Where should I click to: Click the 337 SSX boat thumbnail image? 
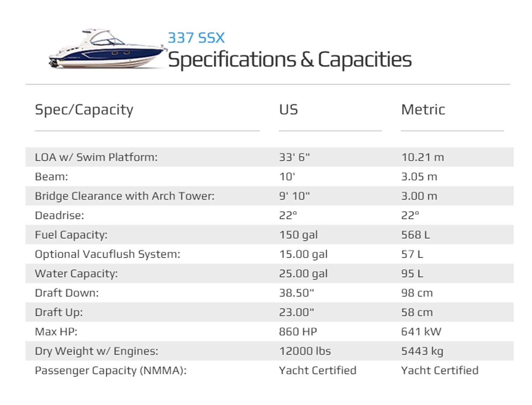(x=108, y=49)
